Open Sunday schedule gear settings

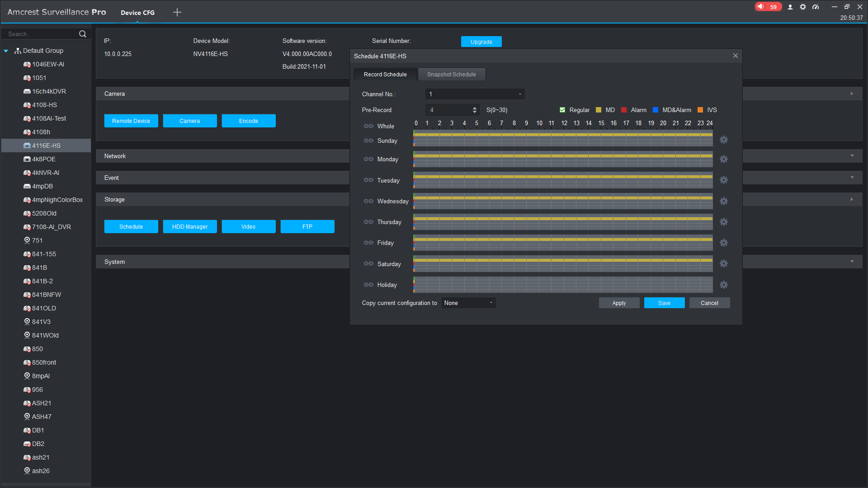click(x=724, y=140)
